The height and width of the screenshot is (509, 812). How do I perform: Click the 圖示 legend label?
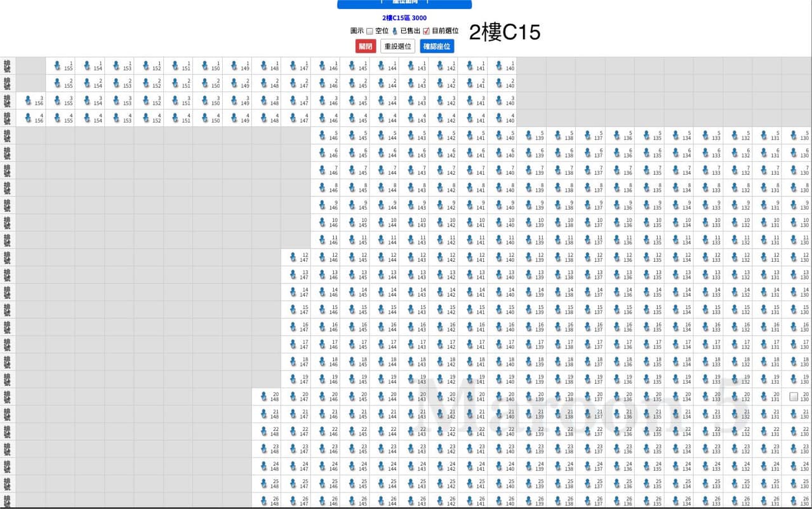point(357,31)
